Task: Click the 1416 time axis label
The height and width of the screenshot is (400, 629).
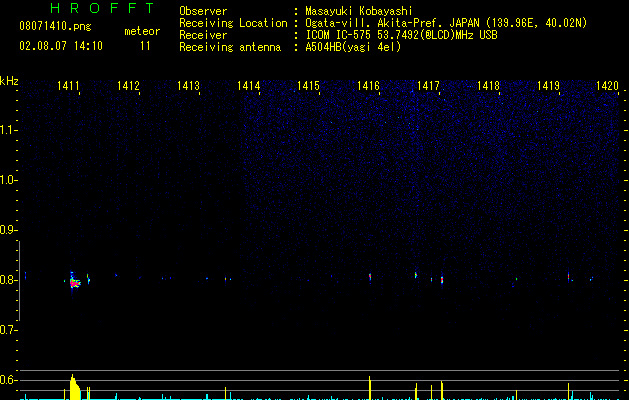Action: pos(368,86)
